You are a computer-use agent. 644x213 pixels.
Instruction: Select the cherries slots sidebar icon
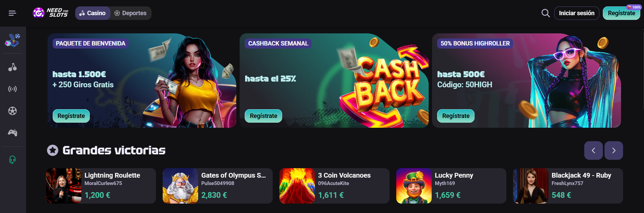(x=12, y=67)
